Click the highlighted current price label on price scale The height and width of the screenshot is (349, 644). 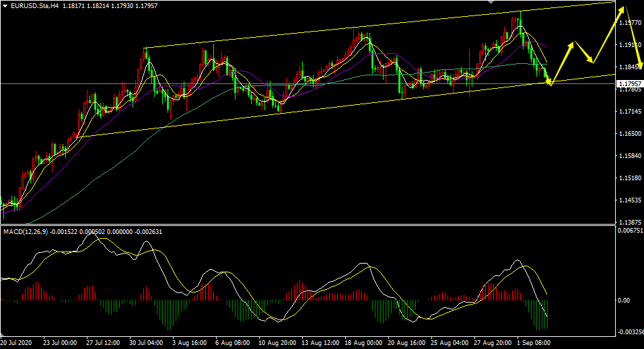pos(630,84)
